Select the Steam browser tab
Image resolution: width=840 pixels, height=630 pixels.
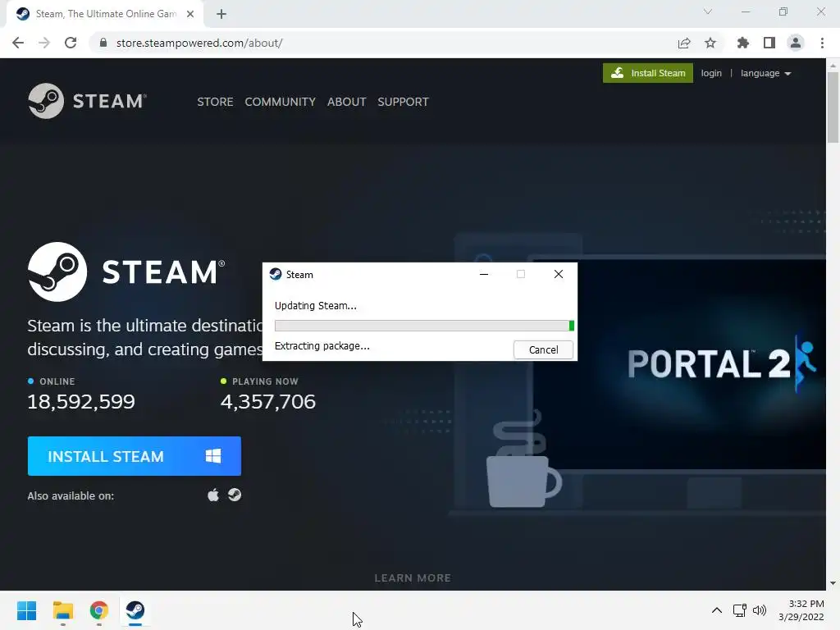(105, 14)
